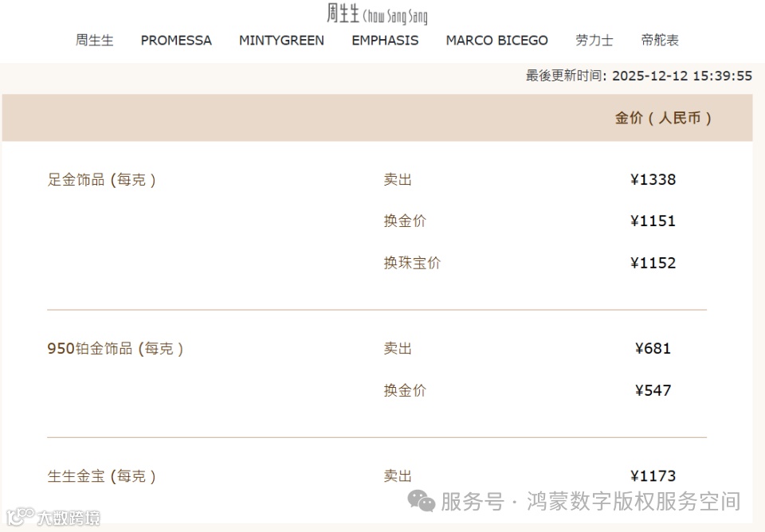
Task: Click the 换珠宝价 label
Action: (x=412, y=263)
